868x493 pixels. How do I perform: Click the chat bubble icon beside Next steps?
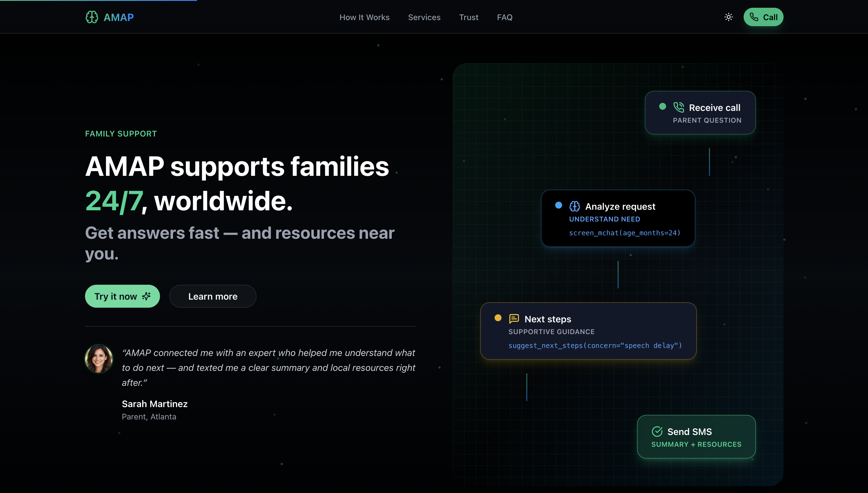(x=514, y=319)
